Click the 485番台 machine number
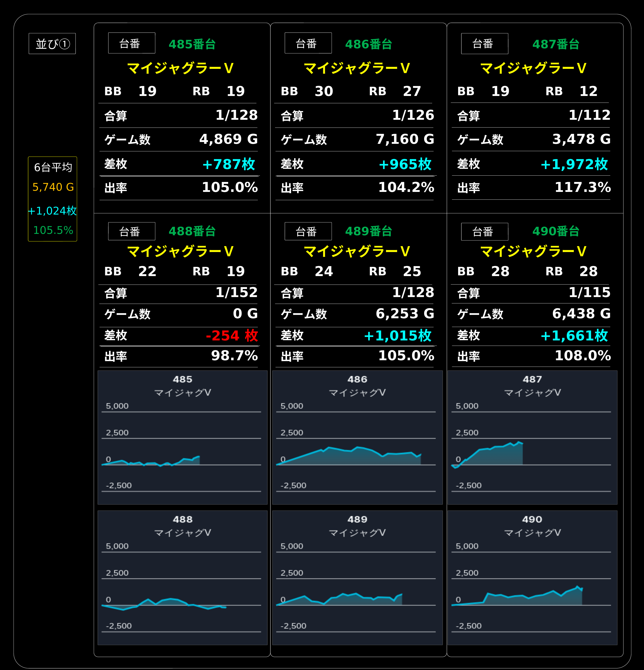The image size is (644, 670). coord(192,44)
